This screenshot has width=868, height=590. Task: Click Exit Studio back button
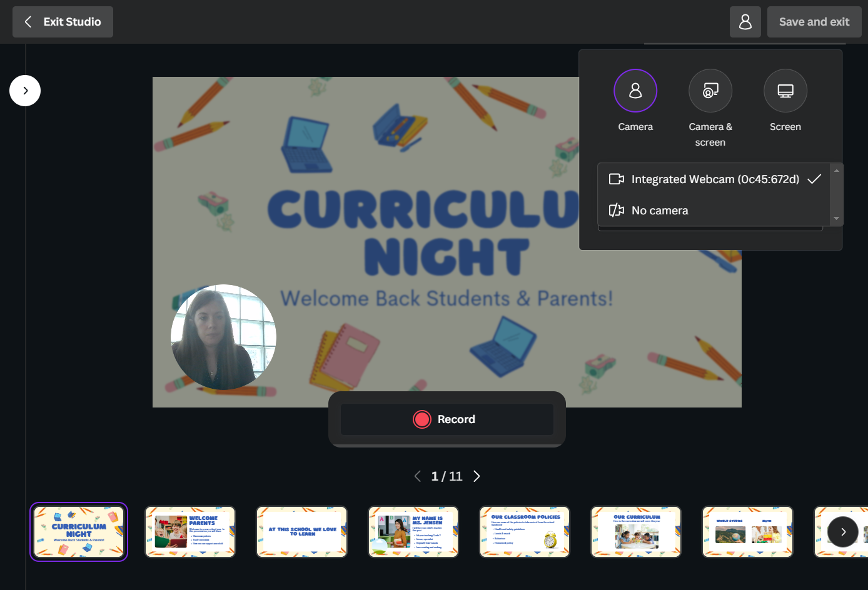point(63,22)
